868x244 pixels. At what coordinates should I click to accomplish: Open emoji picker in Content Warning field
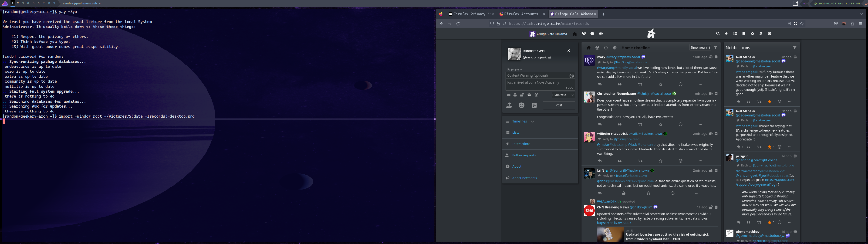(572, 76)
